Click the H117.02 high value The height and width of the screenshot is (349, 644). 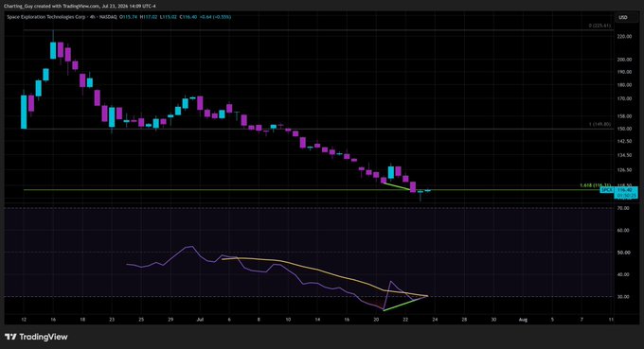coord(149,17)
